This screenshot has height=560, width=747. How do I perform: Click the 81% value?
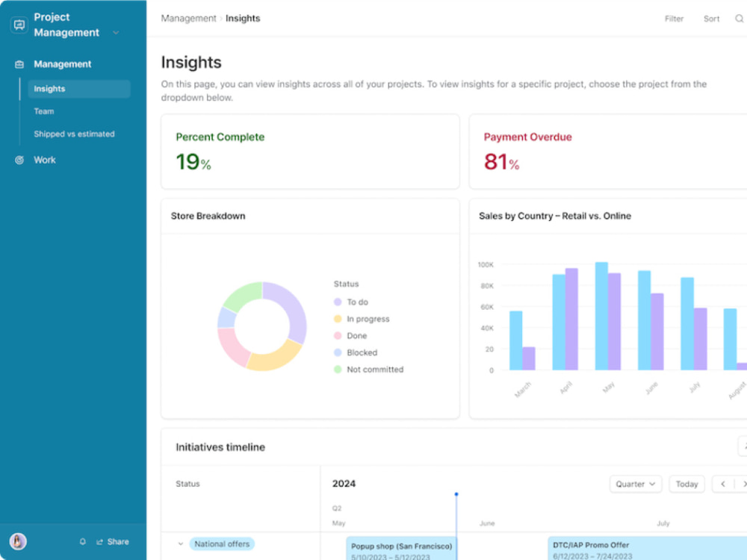[x=502, y=162]
